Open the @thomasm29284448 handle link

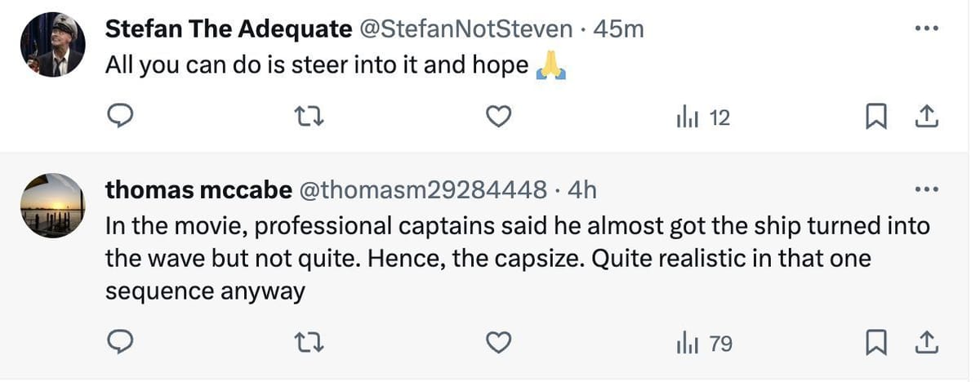(x=422, y=190)
